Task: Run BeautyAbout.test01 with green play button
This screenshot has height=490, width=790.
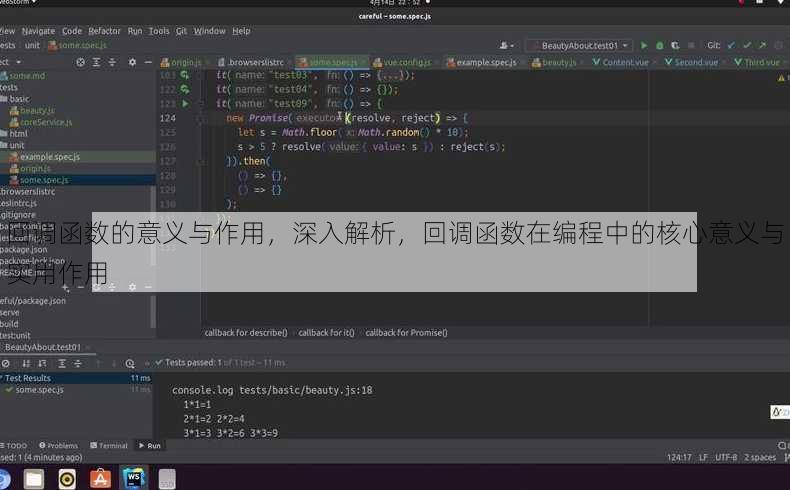Action: click(643, 45)
